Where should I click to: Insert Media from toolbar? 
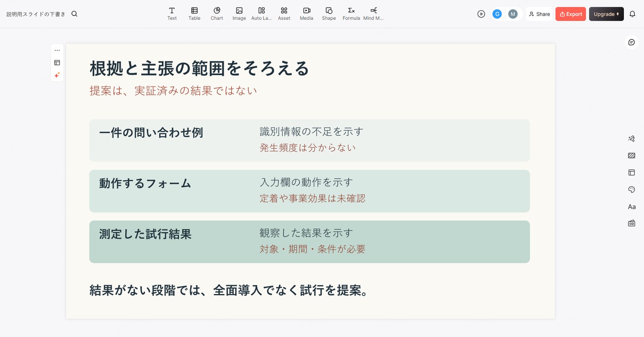coord(306,14)
